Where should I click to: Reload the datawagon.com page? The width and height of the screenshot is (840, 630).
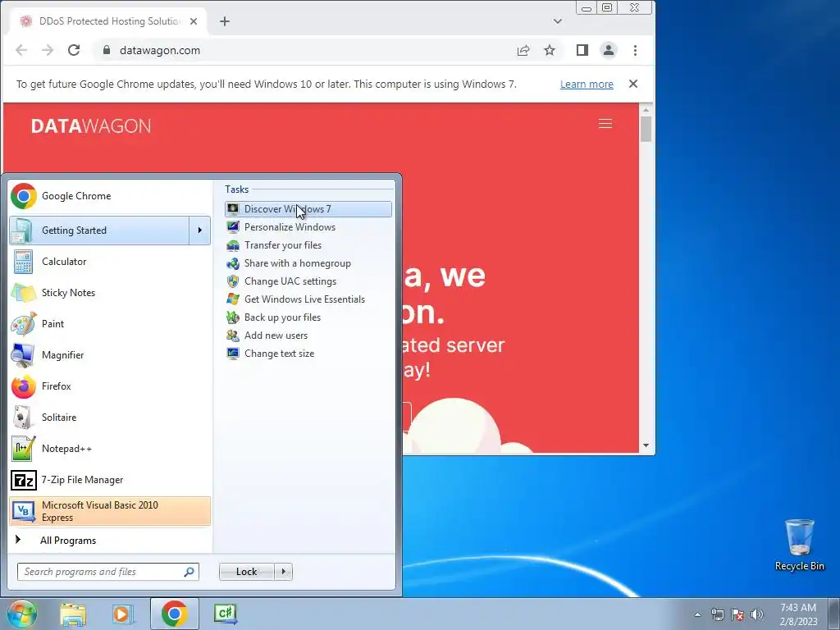74,50
